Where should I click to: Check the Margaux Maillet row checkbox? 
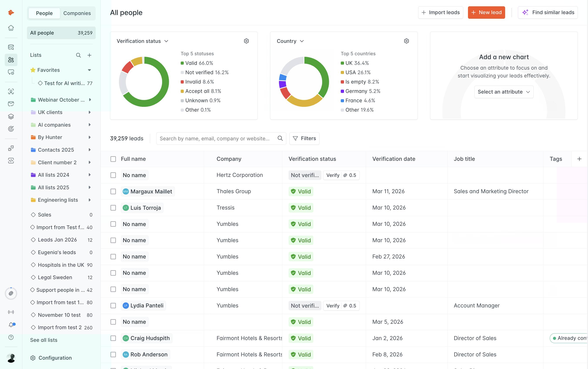[113, 192]
